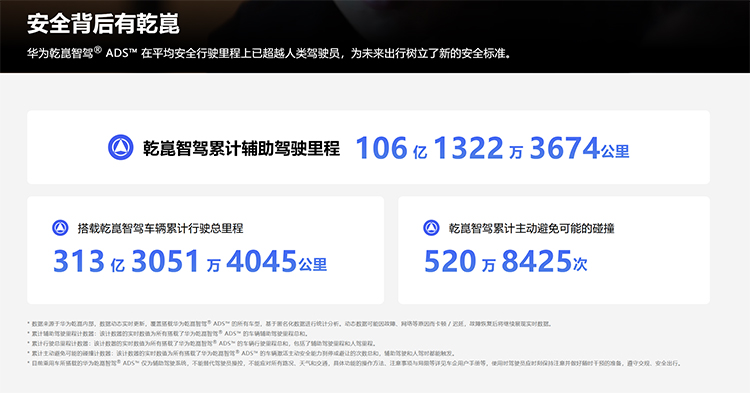Click the icon beside 乾崑智驾累计主动避免可能的碰撞
This screenshot has height=393, width=750.
click(431, 228)
